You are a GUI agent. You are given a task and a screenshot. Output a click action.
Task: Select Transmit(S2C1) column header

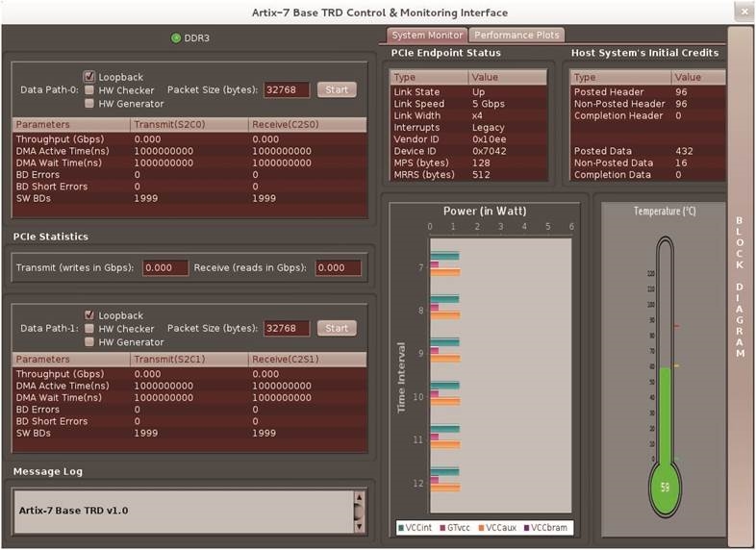[x=189, y=359]
